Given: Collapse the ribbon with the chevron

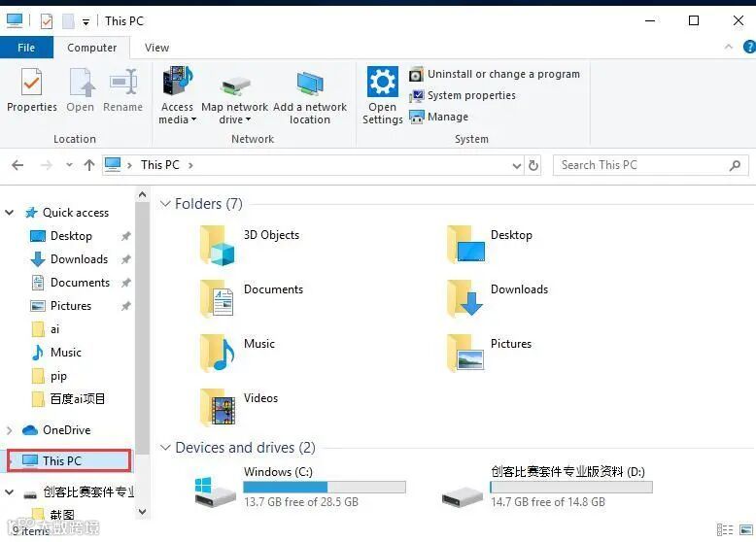Looking at the screenshot, I should 729,47.
